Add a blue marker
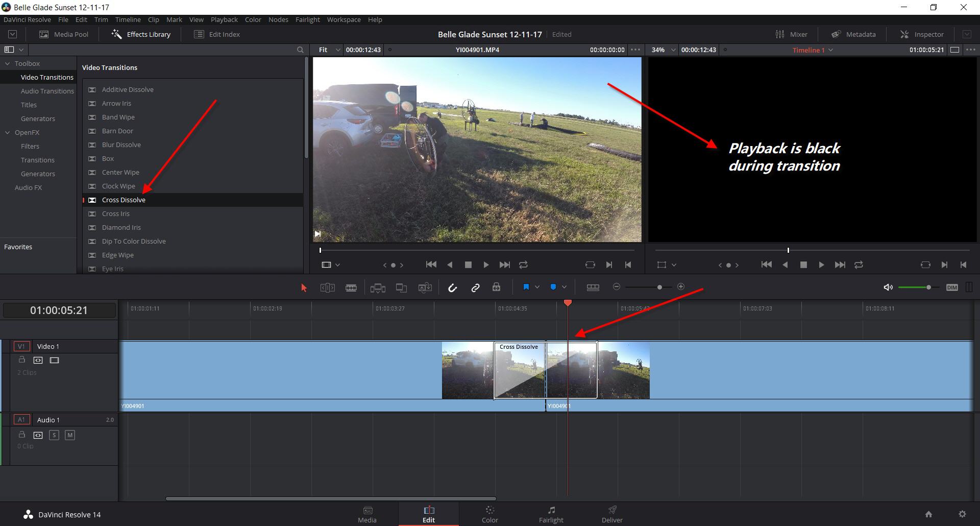The width and height of the screenshot is (980, 526). click(x=553, y=287)
